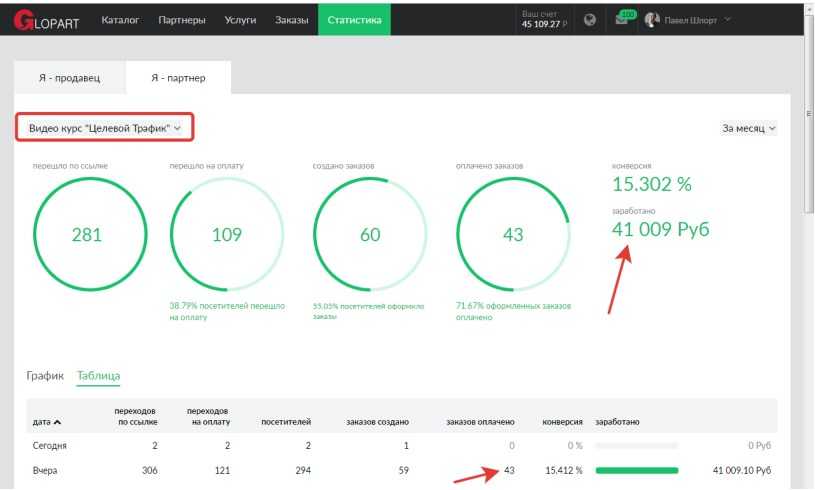Click the 109 payment transitions circle

228,235
